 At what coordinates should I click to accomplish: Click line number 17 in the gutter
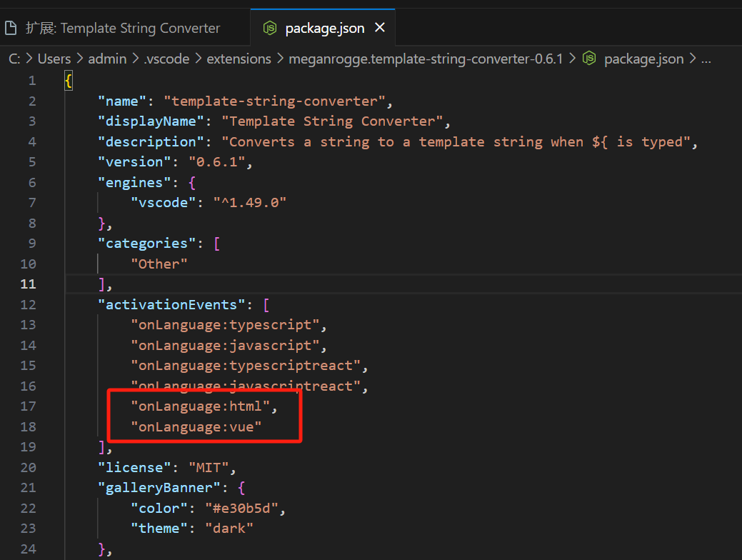(x=28, y=406)
